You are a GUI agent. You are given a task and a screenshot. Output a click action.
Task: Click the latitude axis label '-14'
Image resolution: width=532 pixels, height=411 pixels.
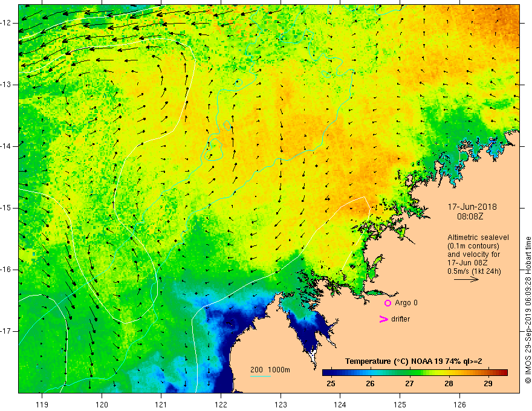coord(6,146)
